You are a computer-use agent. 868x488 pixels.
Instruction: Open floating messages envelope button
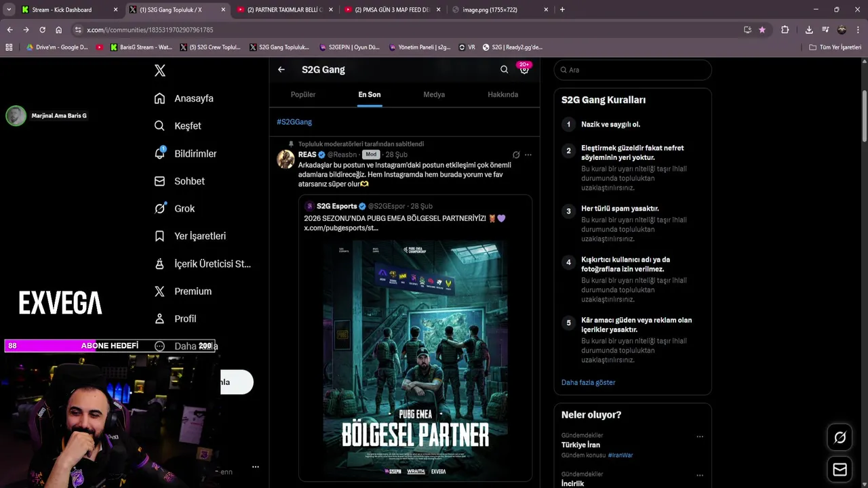(840, 470)
